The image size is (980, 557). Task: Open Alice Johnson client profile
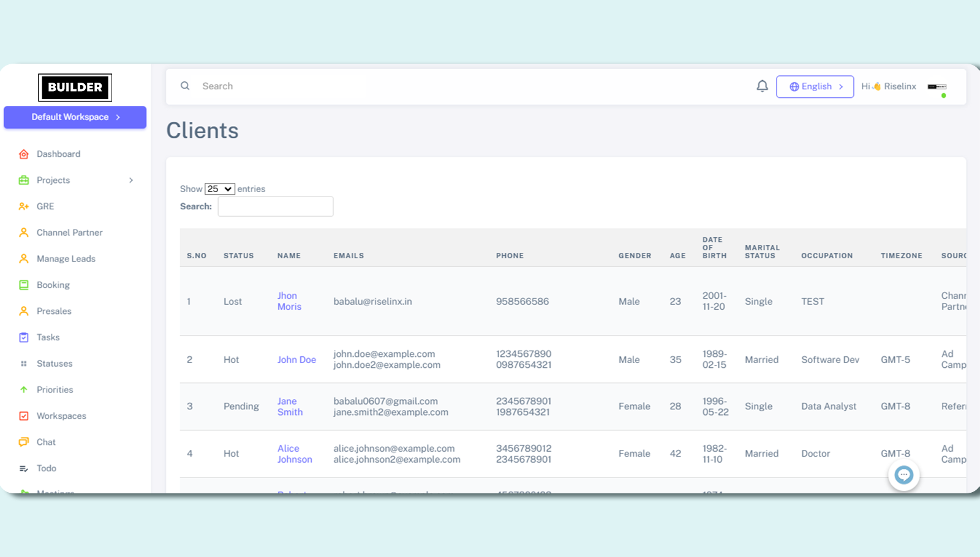[294, 454]
